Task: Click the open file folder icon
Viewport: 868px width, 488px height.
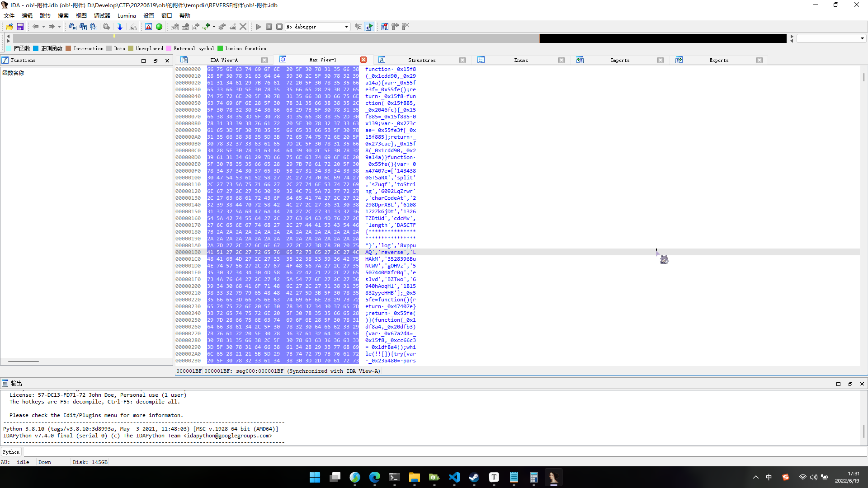Action: point(9,27)
